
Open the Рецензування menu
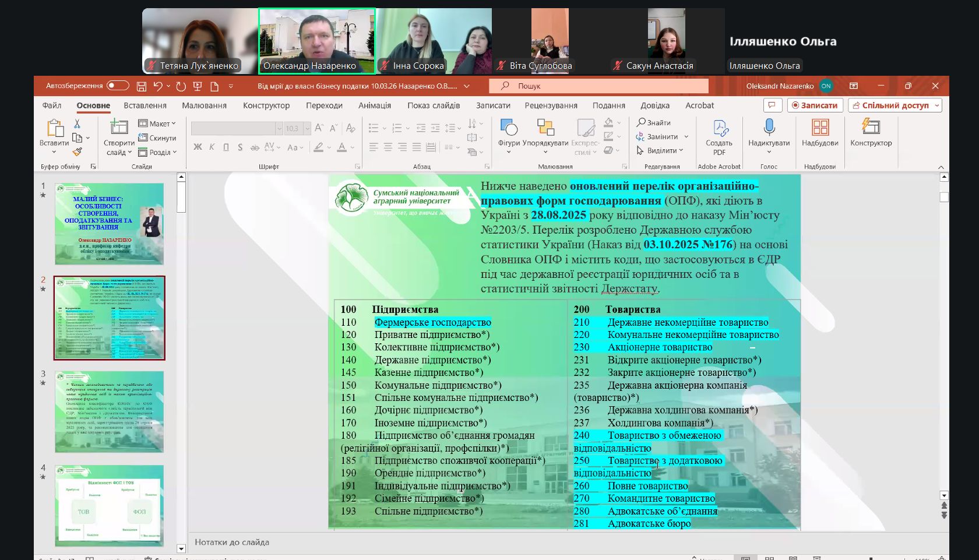(x=551, y=105)
